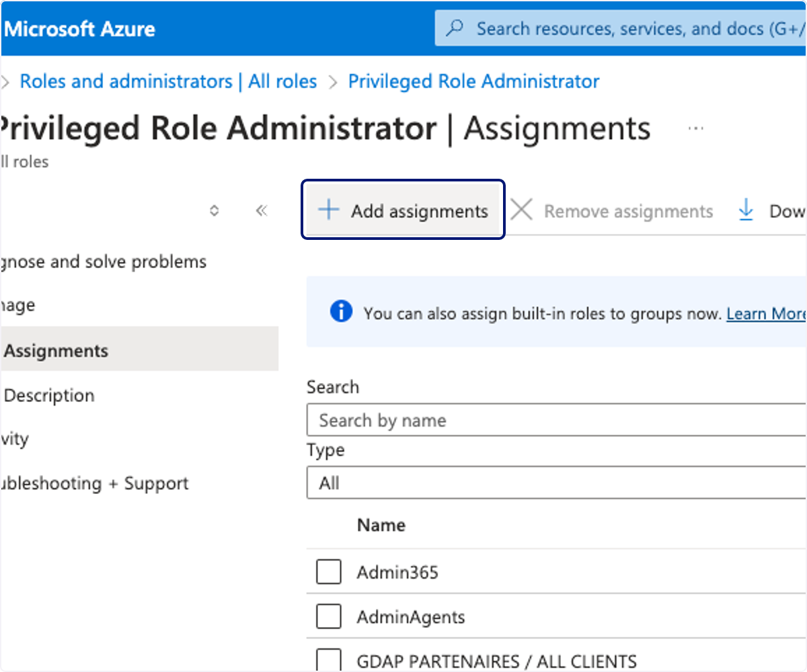Click the Search resources, services, and docs box
Screen dimensions: 807x672
[621, 29]
